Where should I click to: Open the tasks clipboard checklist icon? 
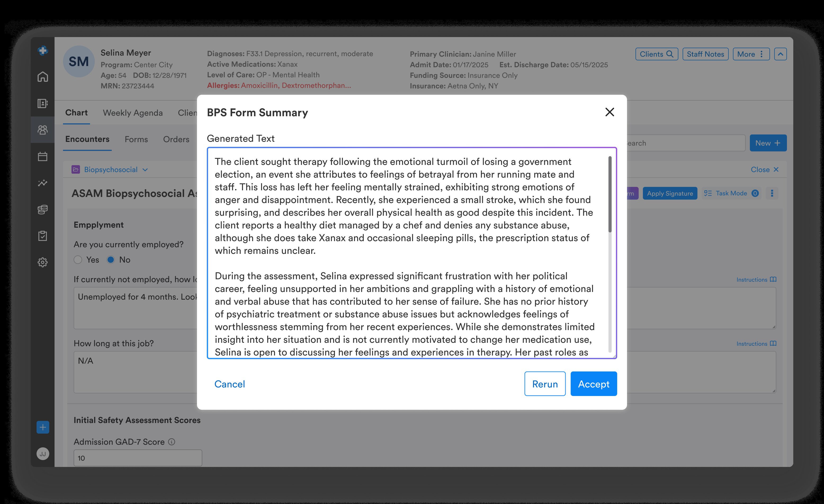coord(42,236)
